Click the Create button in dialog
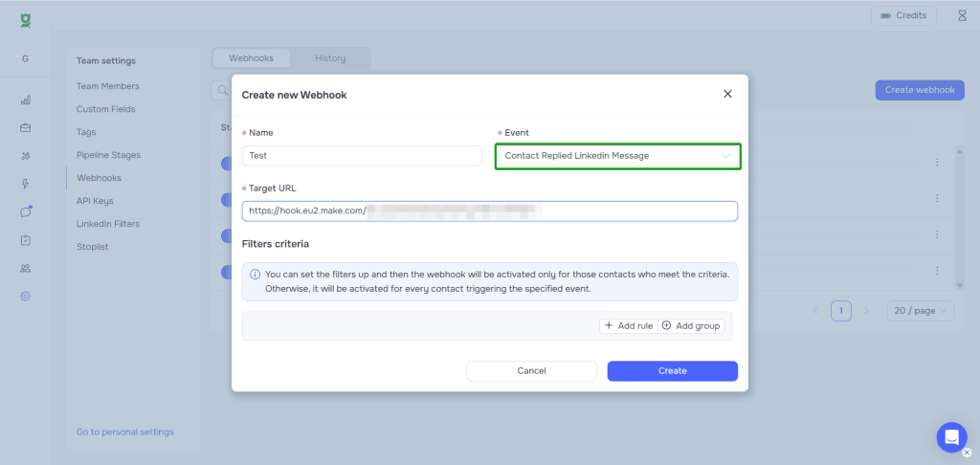Screen dimensions: 980x465 [x=672, y=371]
